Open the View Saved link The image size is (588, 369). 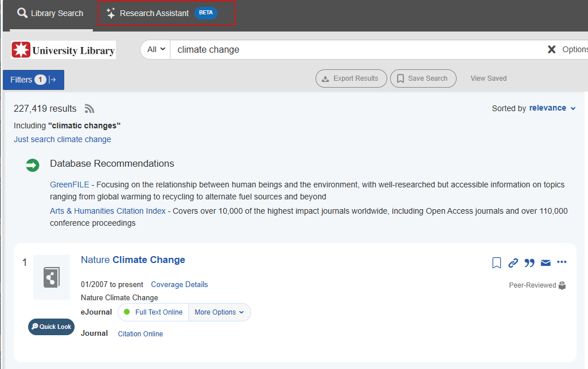pos(488,78)
